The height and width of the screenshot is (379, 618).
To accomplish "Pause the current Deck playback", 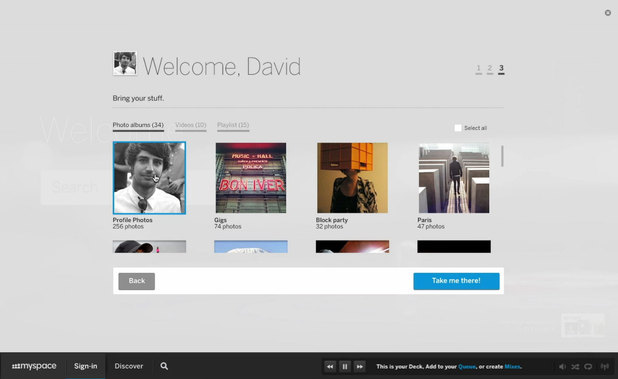I will click(345, 367).
